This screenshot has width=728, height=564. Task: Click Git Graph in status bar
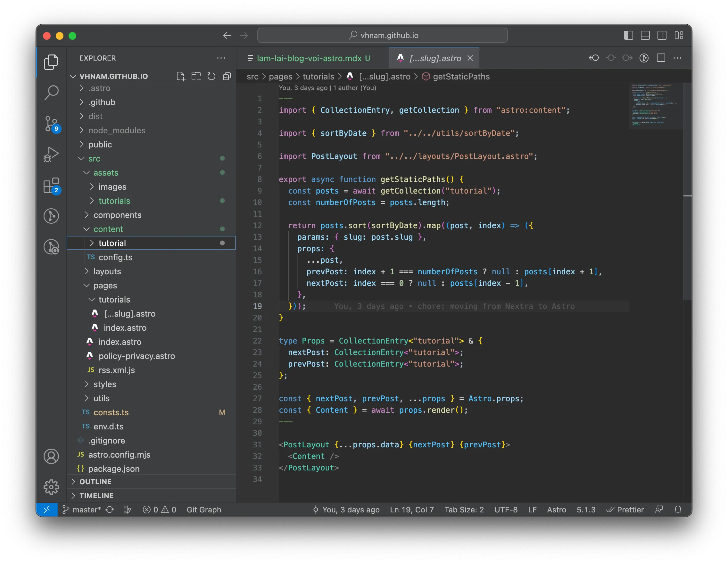click(204, 510)
